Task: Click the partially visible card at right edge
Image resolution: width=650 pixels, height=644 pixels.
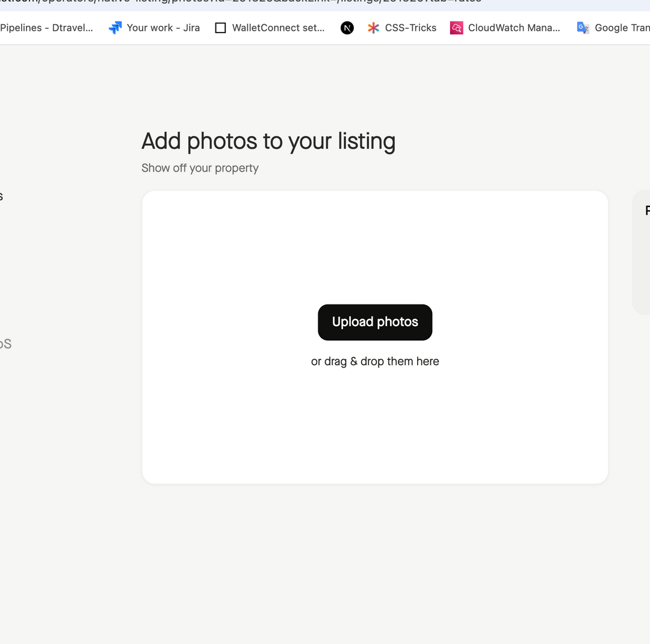Action: pyautogui.click(x=642, y=253)
